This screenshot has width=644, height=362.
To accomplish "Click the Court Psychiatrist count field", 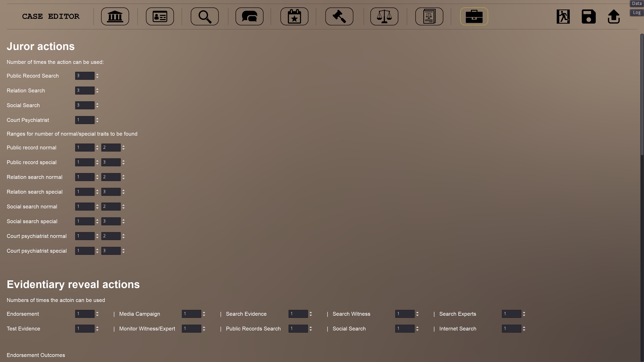I will [x=85, y=120].
